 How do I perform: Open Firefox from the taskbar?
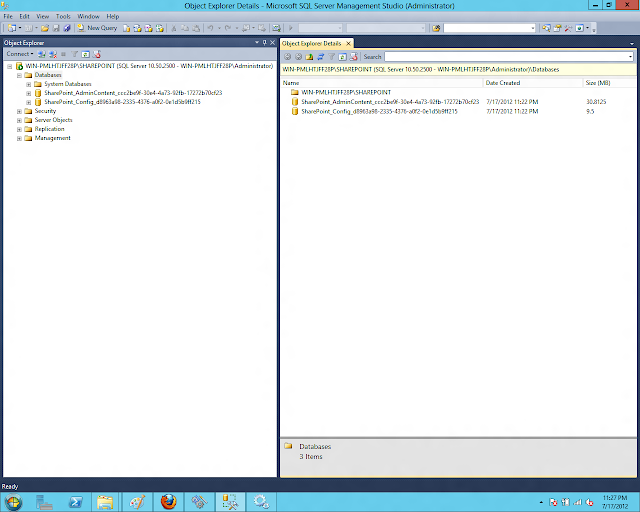[x=169, y=502]
